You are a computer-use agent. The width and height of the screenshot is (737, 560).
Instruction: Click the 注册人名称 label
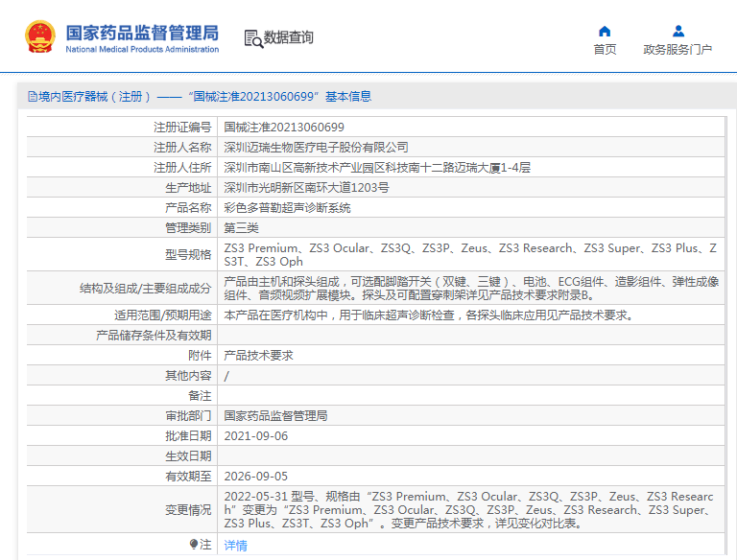click(182, 148)
